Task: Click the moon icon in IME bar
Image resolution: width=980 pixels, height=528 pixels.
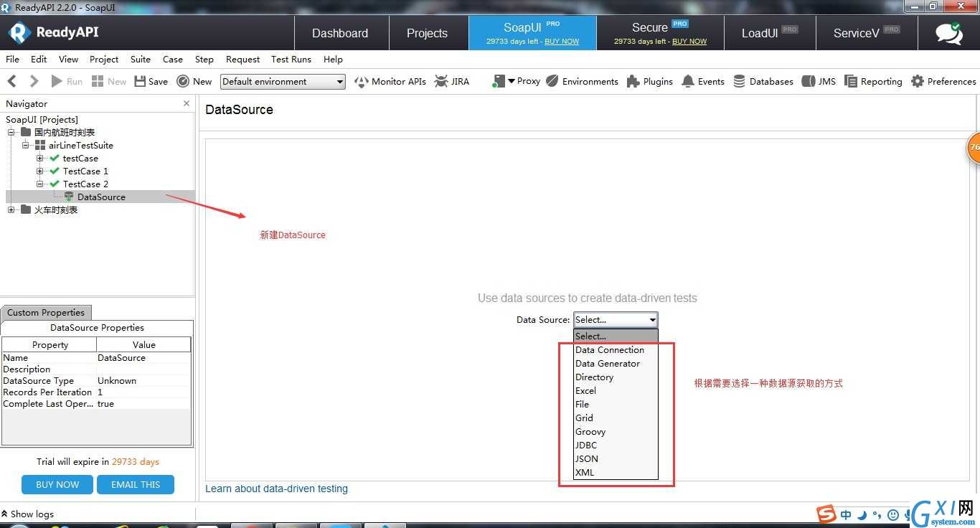Action: click(x=862, y=514)
